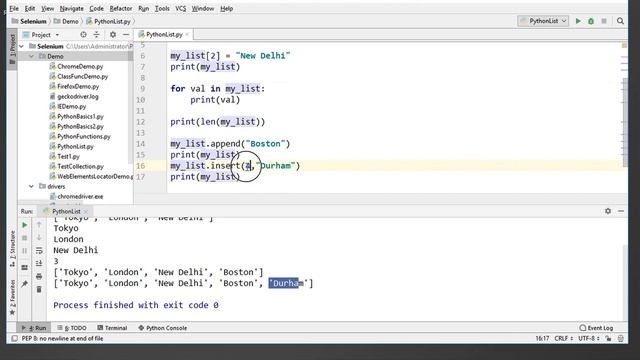Viewport: 640px width, 360px height.
Task: Click the Stop icon in Run panel
Action: pyautogui.click(x=24, y=238)
